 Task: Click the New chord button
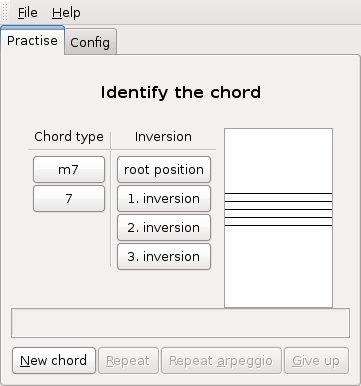click(54, 361)
